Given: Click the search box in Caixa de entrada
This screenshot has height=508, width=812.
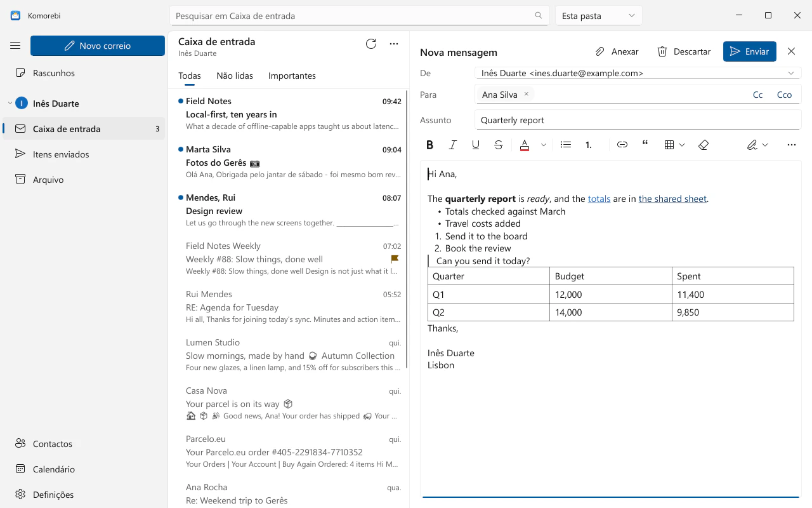Looking at the screenshot, I should pos(359,16).
